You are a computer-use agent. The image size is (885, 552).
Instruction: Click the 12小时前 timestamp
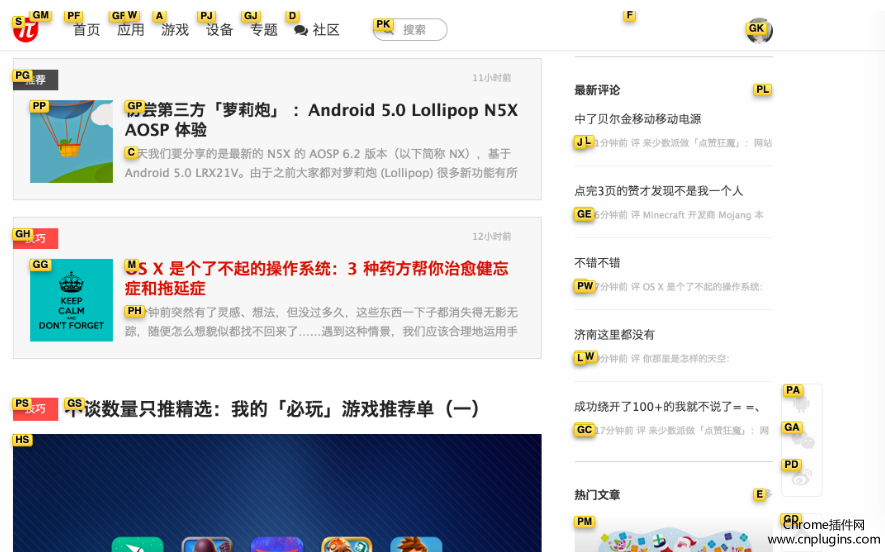(x=492, y=236)
